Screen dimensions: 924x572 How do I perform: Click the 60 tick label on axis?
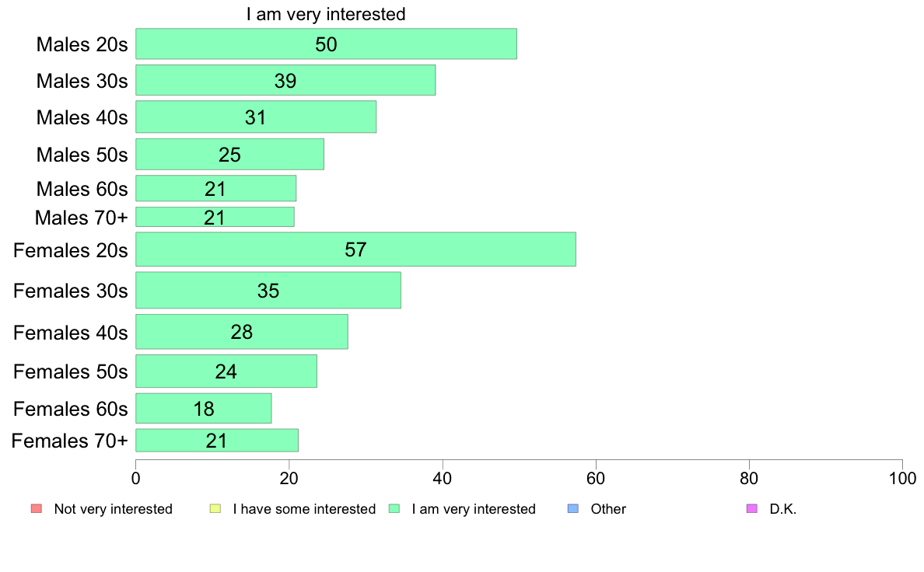(596, 478)
